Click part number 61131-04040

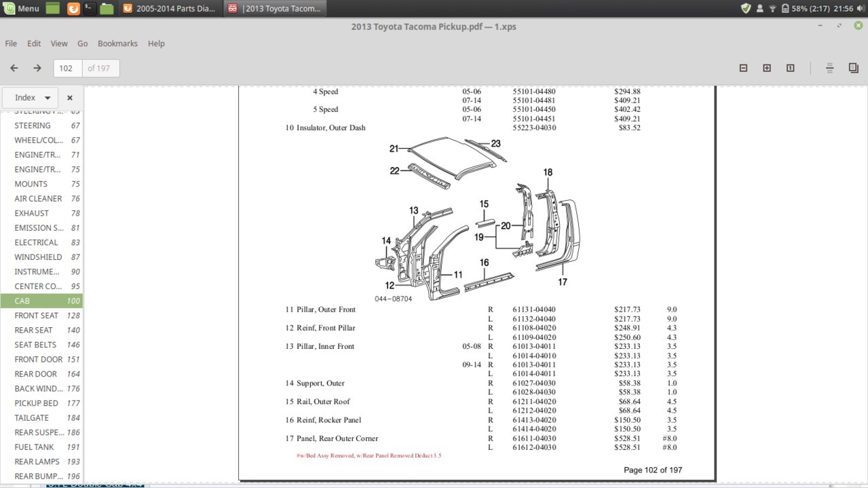coord(534,309)
